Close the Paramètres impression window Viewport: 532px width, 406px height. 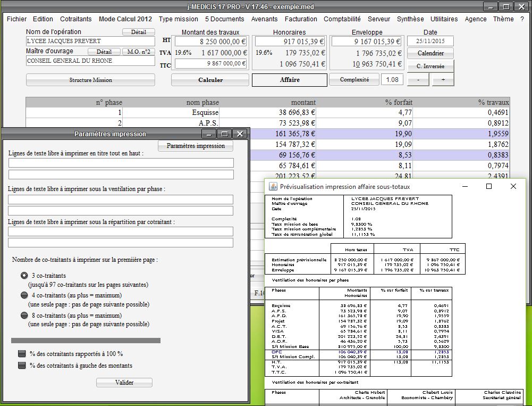tap(240, 134)
